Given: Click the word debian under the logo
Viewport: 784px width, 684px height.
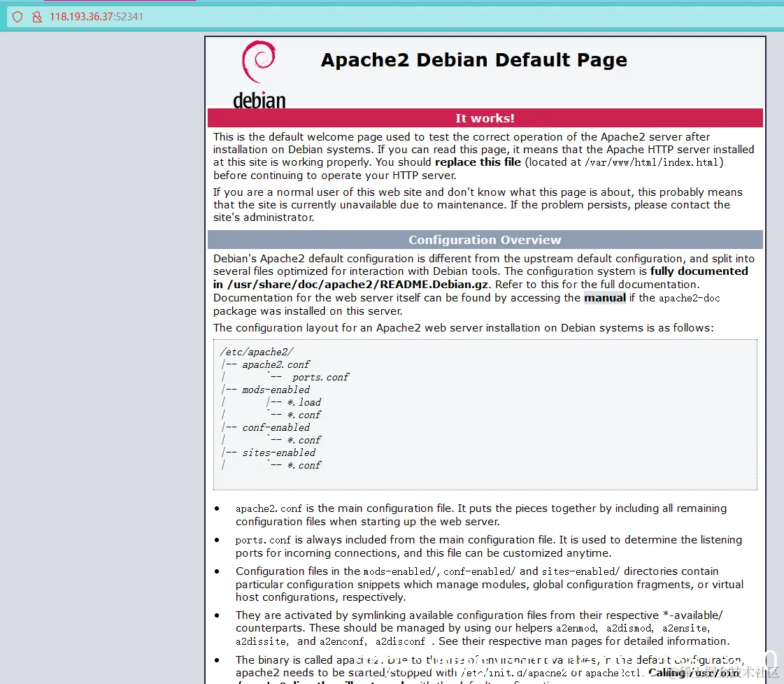Looking at the screenshot, I should coord(259,101).
